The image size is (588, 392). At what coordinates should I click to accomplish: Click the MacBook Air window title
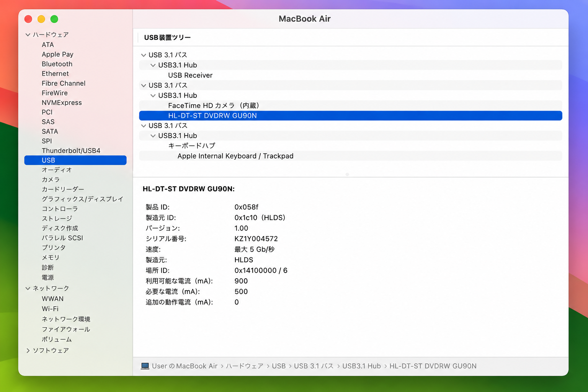click(x=305, y=19)
